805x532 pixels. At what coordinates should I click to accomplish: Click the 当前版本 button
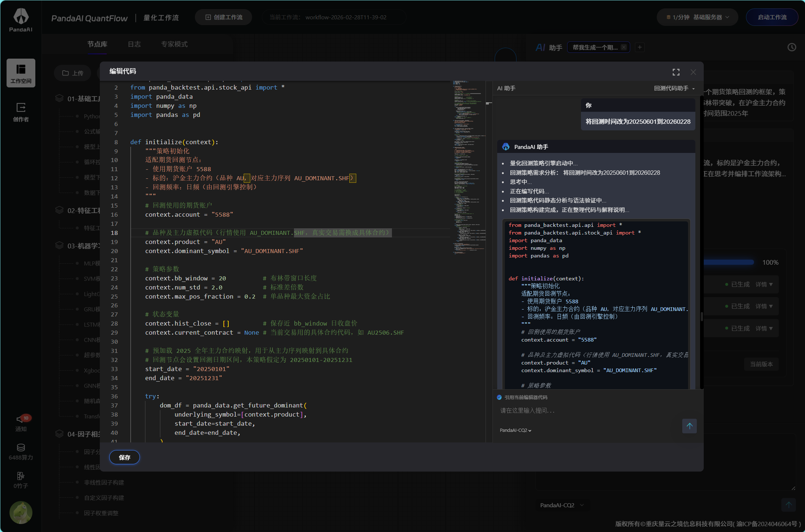[761, 364]
